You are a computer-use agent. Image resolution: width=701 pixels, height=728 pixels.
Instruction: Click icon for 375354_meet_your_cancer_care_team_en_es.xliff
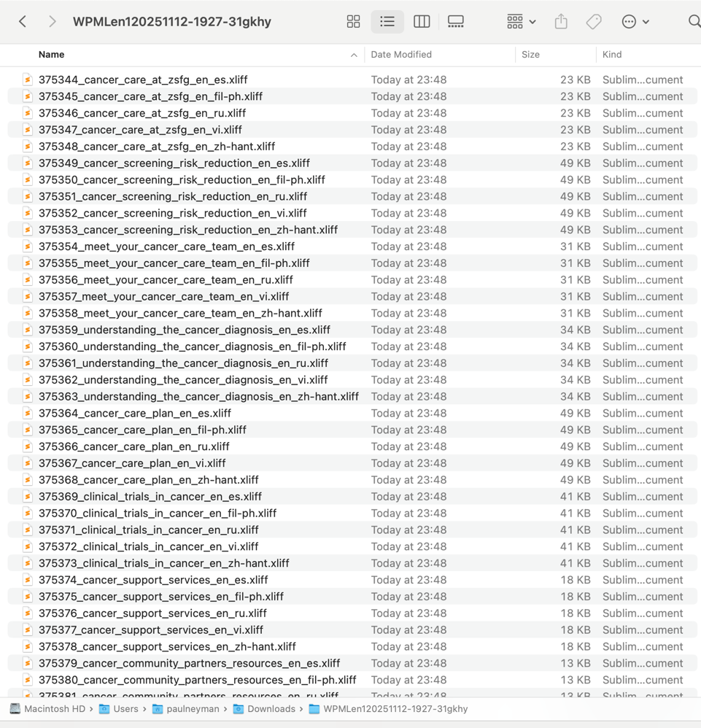click(28, 247)
